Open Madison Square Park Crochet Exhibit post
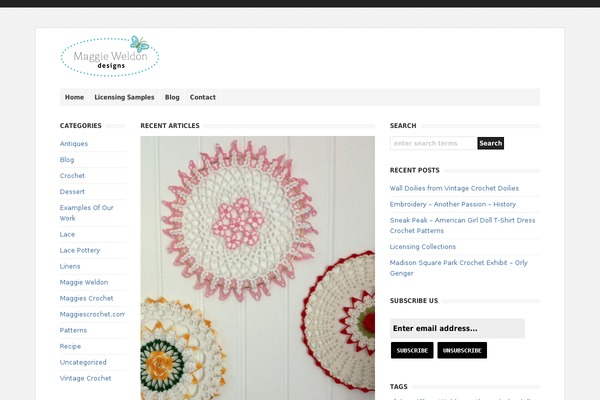The image size is (600, 400). click(458, 268)
